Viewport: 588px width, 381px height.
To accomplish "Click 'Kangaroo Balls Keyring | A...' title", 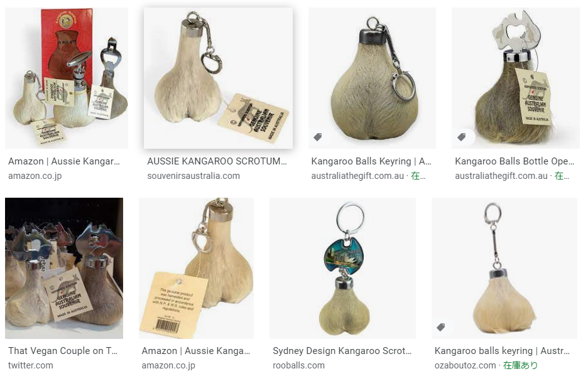I will 371,161.
